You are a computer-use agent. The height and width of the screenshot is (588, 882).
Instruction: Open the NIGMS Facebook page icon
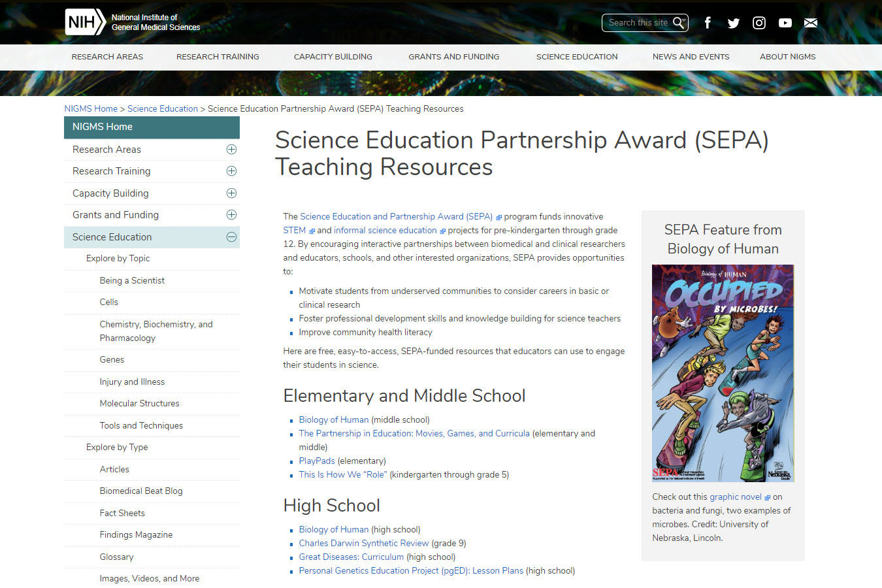coord(708,22)
